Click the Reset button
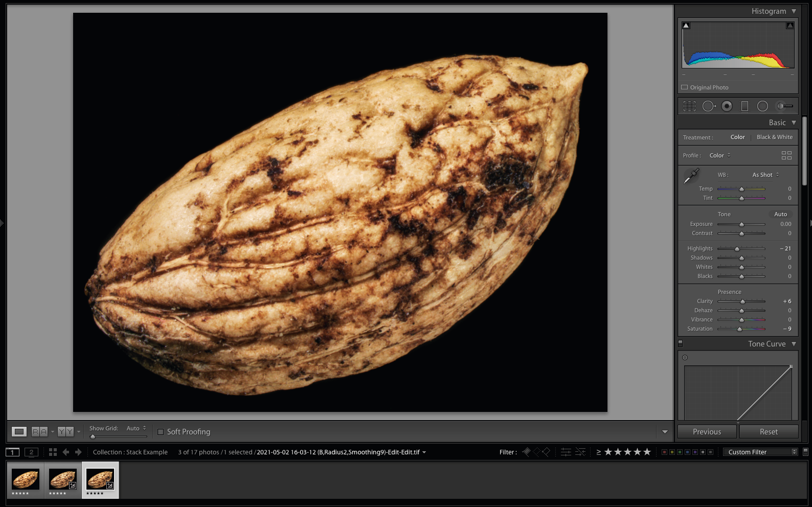 click(x=769, y=432)
